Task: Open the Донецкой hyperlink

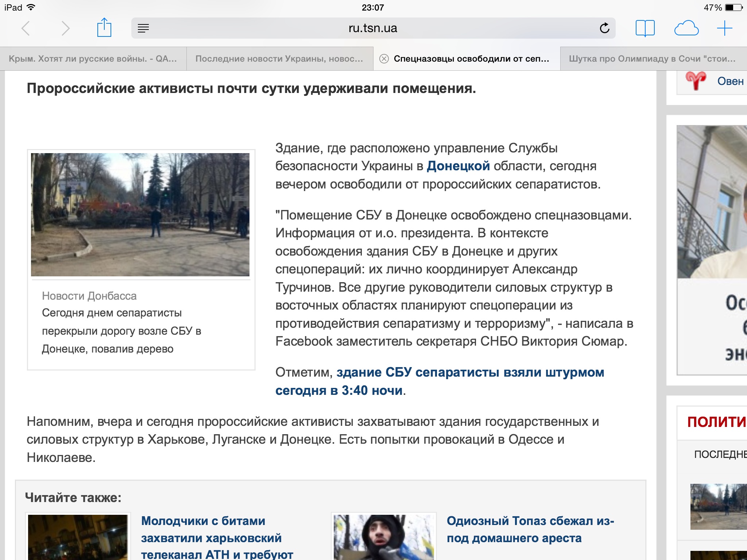Action: (x=458, y=166)
